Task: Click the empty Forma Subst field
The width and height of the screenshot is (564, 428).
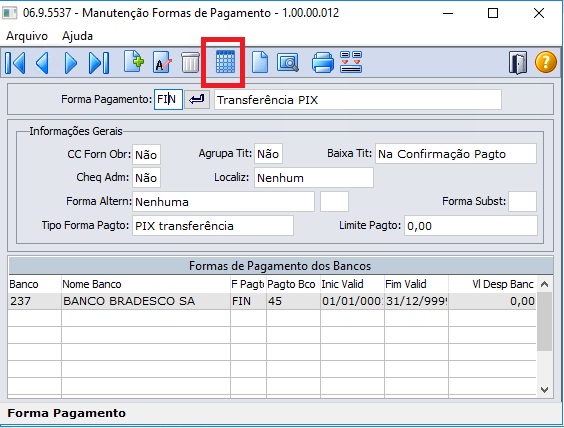Action: (522, 201)
